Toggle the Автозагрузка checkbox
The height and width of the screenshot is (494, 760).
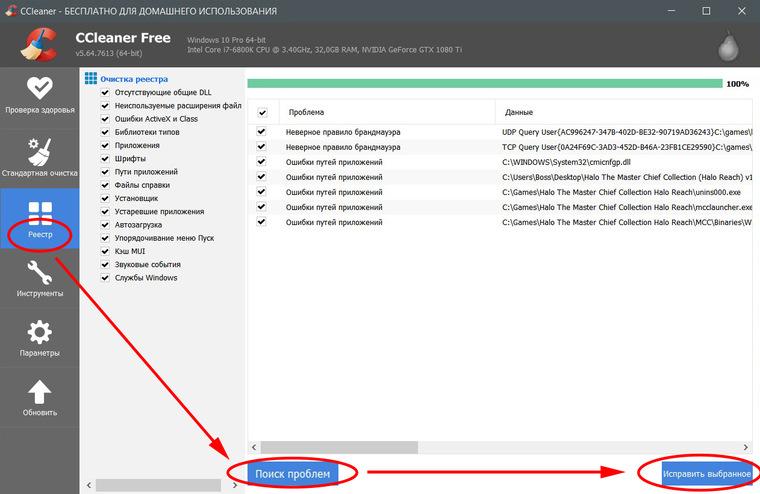105,224
